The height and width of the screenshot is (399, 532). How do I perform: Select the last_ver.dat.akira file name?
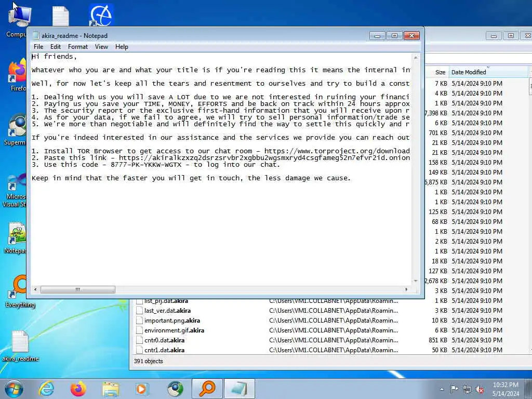coord(167,311)
